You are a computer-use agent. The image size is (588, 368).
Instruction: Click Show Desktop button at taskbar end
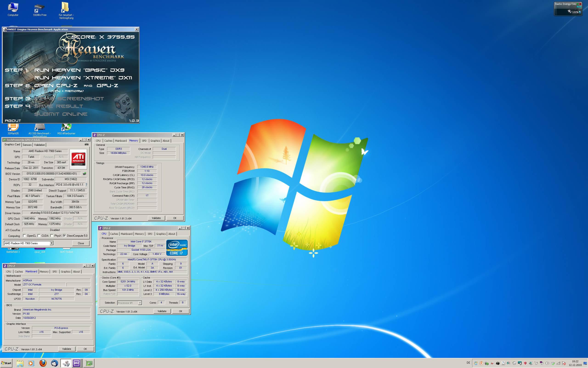[585, 363]
